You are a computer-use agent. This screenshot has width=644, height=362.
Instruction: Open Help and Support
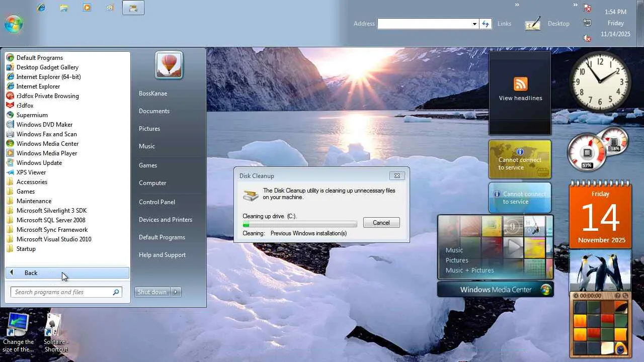162,255
